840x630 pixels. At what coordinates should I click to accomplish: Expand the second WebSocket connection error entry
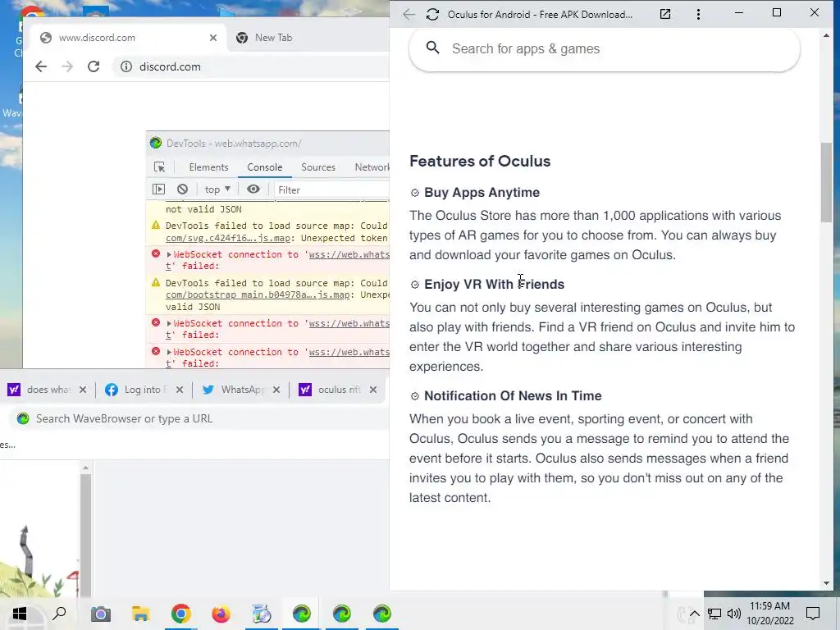[169, 323]
